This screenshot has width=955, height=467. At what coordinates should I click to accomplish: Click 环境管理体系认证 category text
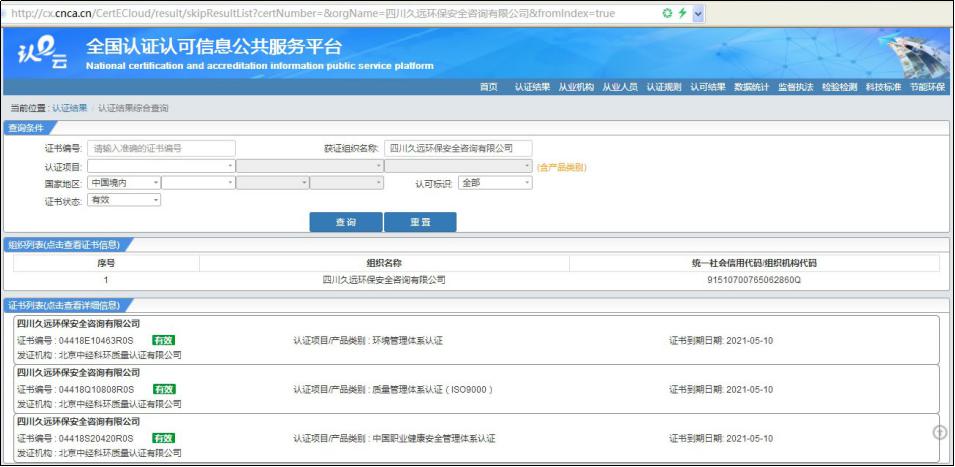[407, 340]
